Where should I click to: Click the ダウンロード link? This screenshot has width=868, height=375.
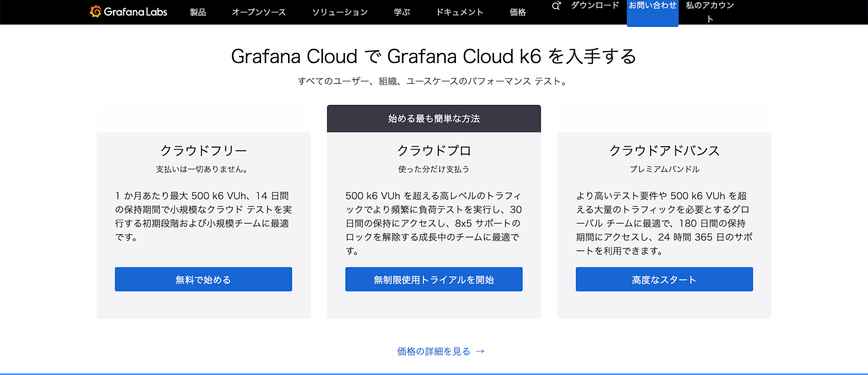595,5
